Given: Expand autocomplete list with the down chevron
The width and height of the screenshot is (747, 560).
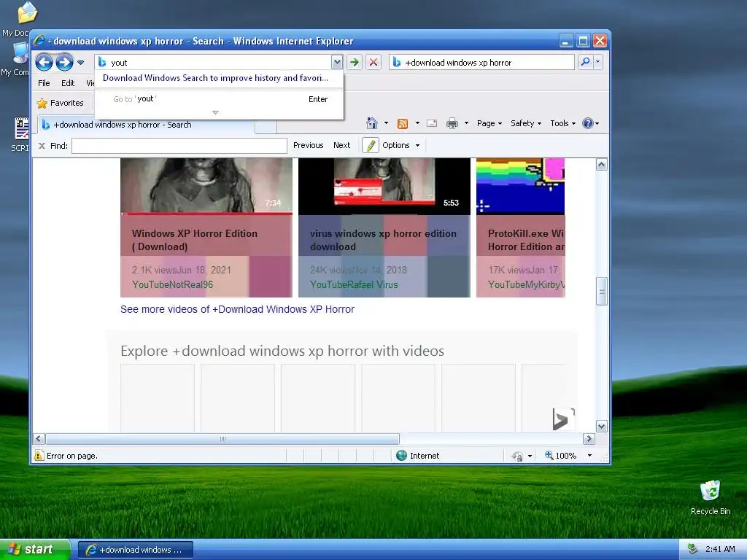Looking at the screenshot, I should (x=215, y=112).
